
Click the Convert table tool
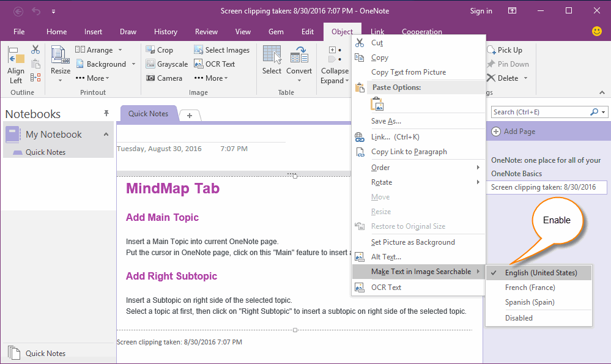click(x=299, y=64)
